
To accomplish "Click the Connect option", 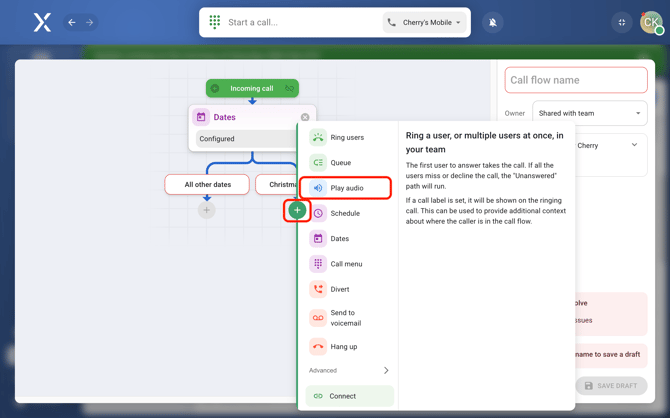I will click(350, 396).
